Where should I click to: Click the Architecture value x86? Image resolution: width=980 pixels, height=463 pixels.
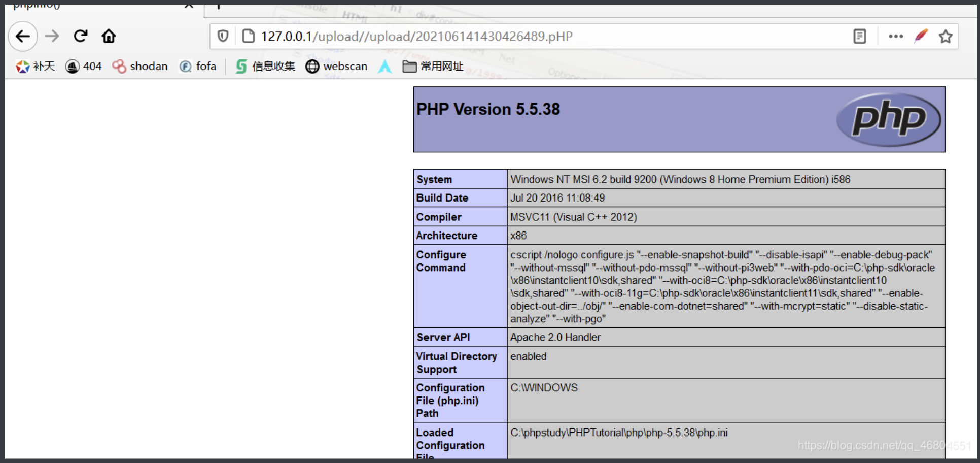point(518,236)
